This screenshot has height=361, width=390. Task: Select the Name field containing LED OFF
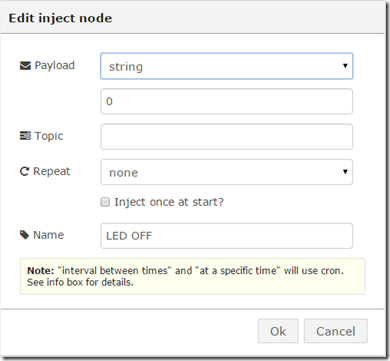[x=227, y=236]
